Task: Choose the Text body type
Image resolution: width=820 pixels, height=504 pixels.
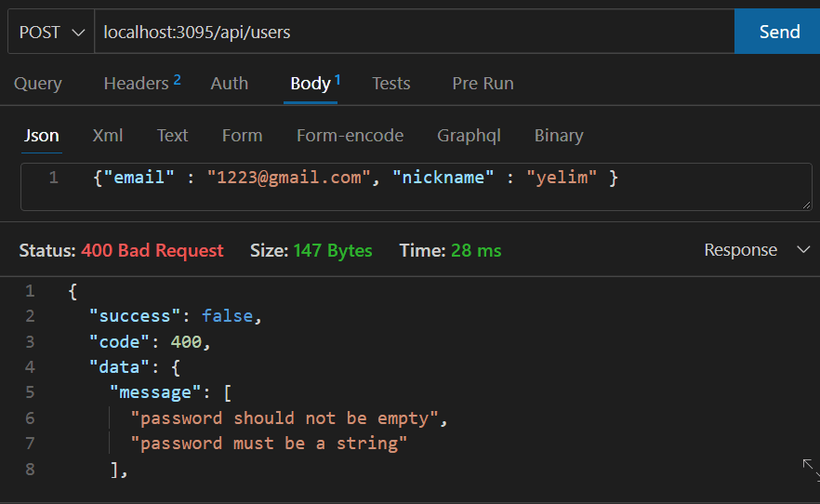Action: [172, 136]
